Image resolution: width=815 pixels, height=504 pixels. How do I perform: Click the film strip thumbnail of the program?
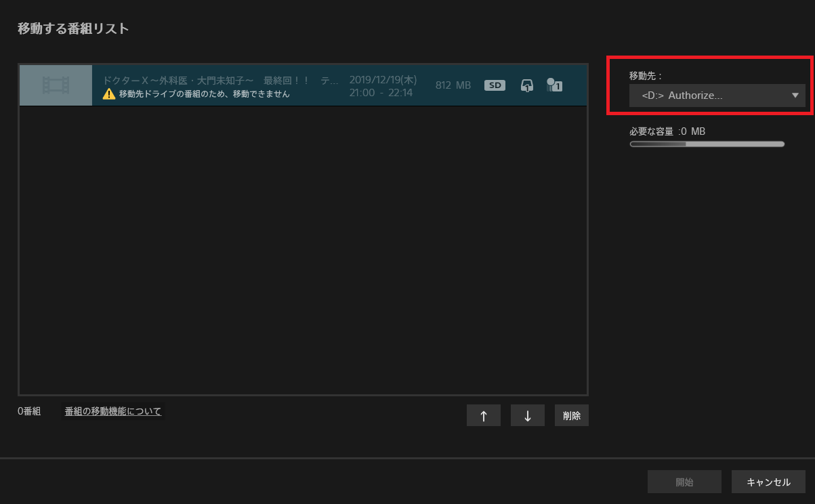[56, 85]
